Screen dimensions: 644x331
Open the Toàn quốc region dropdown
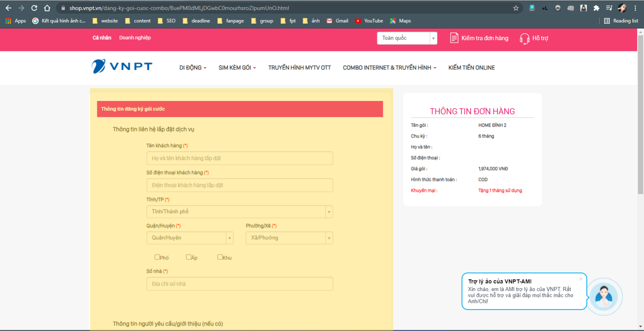[x=407, y=38]
